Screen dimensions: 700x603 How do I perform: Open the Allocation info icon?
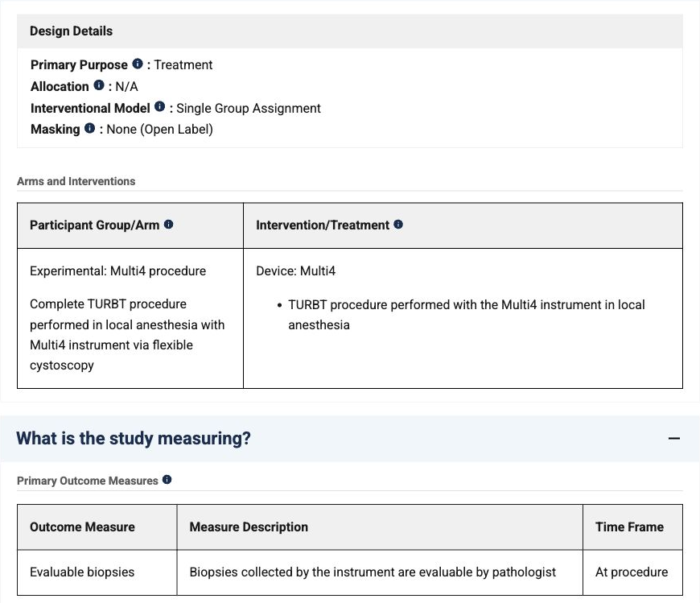[x=99, y=85]
